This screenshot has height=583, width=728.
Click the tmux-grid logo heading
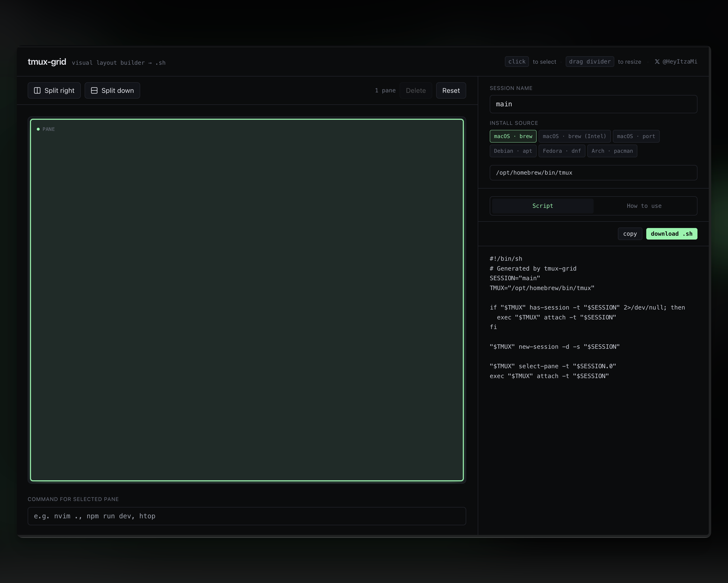pyautogui.click(x=47, y=62)
